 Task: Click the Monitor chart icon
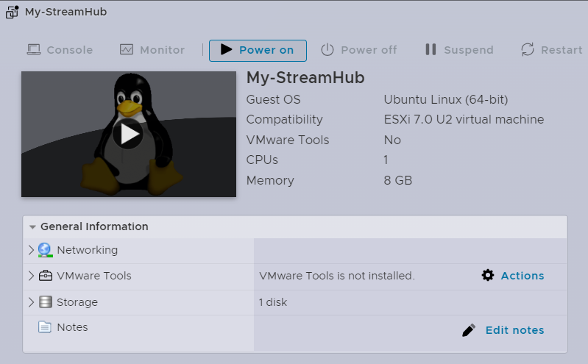pos(127,50)
